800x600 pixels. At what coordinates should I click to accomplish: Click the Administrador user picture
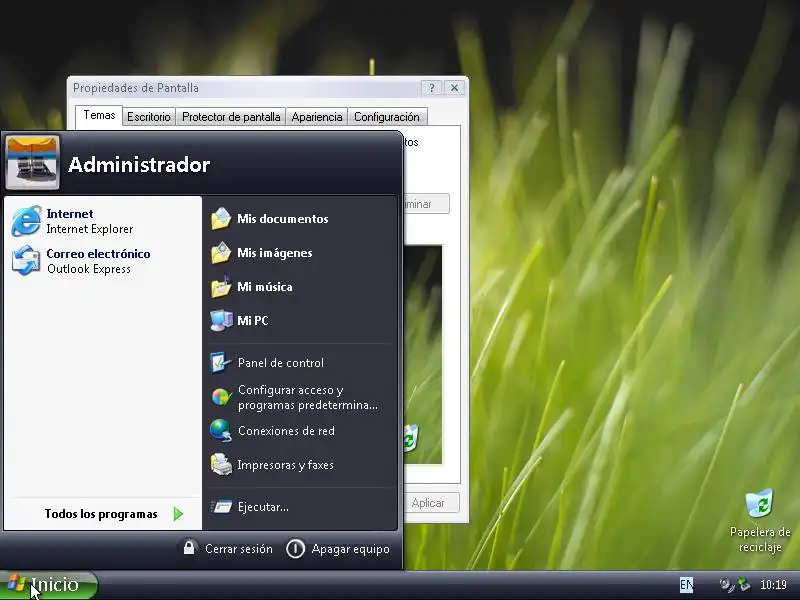(32, 162)
